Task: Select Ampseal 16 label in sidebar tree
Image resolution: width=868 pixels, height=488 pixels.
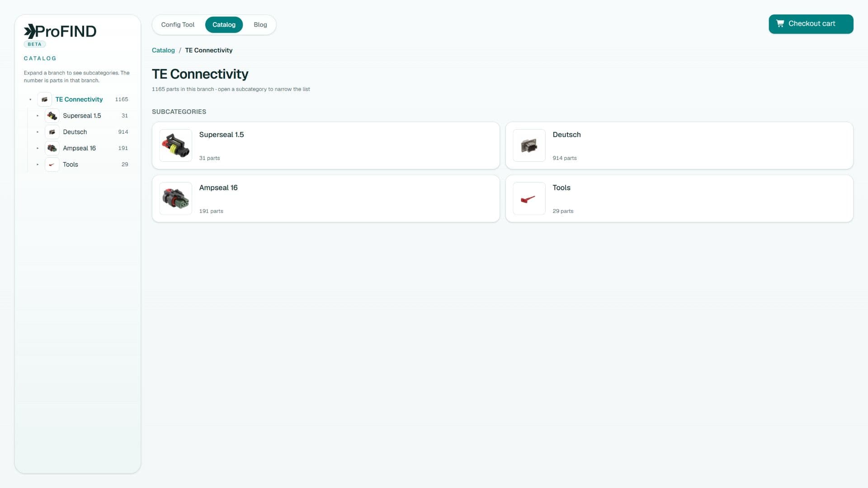Action: pyautogui.click(x=79, y=148)
